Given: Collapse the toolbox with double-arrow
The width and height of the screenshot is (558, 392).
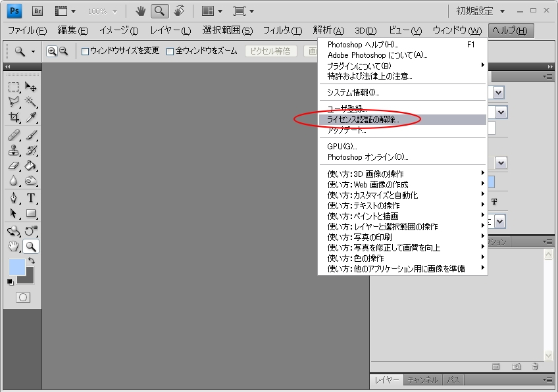Looking at the screenshot, I should click(7, 66).
